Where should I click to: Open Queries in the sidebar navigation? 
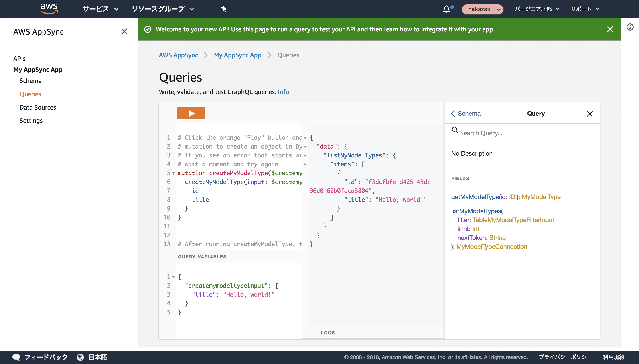click(30, 94)
